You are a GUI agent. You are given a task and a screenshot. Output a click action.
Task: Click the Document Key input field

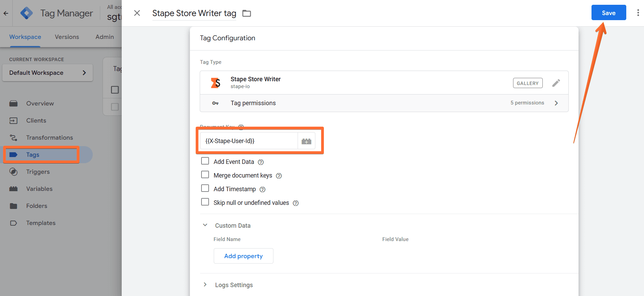pos(249,141)
